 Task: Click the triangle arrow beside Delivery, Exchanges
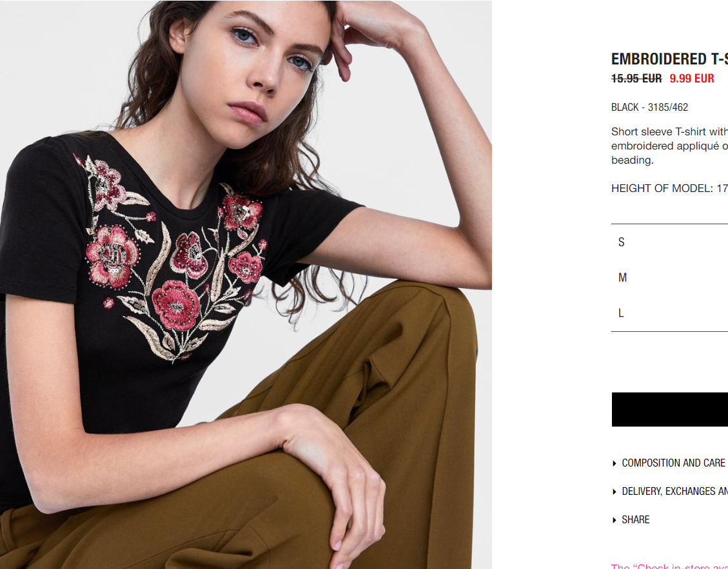point(615,492)
